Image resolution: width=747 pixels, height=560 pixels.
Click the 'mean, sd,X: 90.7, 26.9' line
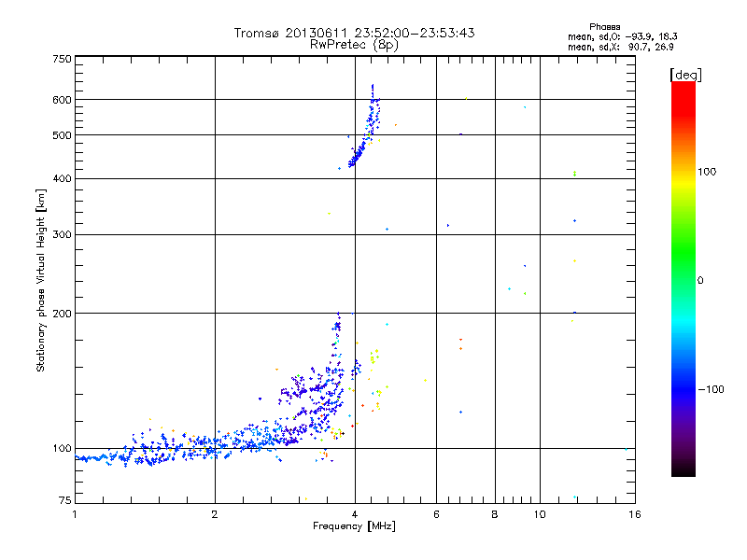(620, 48)
